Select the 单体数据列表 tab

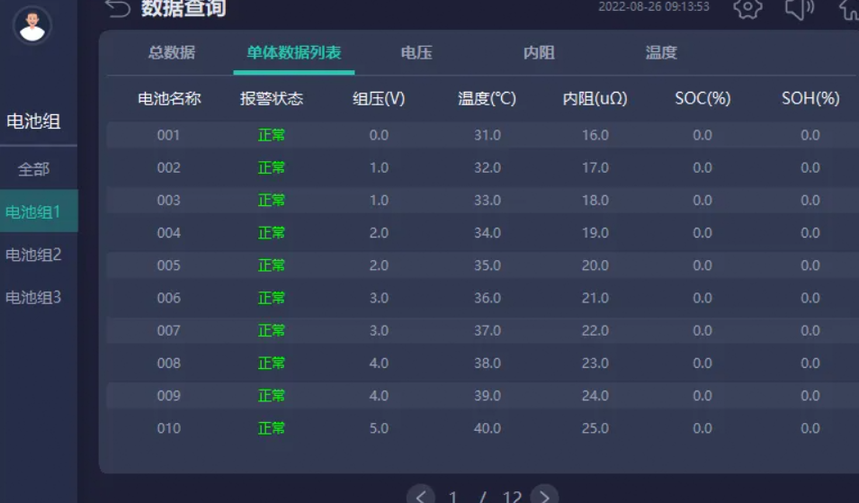click(x=294, y=53)
